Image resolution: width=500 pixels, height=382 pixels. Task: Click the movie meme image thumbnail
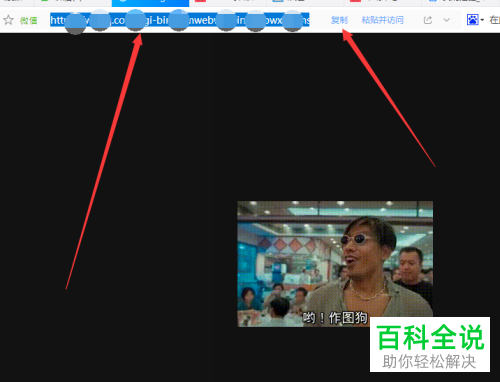point(335,264)
